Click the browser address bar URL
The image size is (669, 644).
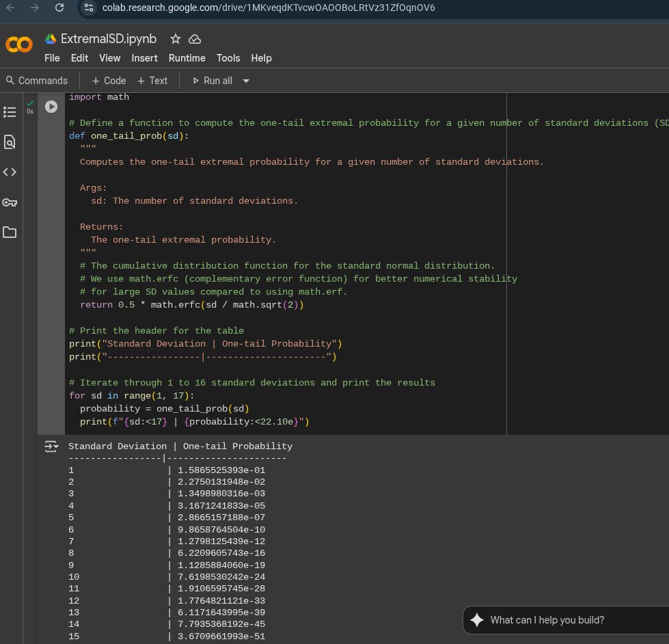269,8
